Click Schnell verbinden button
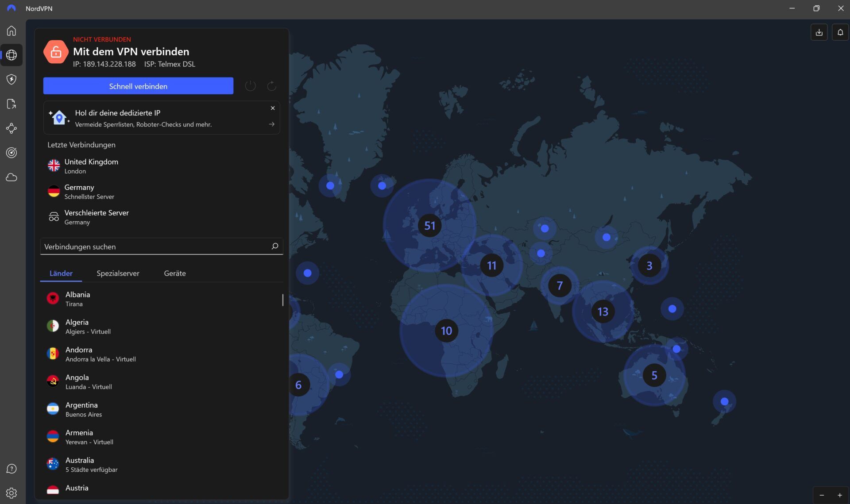The height and width of the screenshot is (504, 850). pos(138,86)
